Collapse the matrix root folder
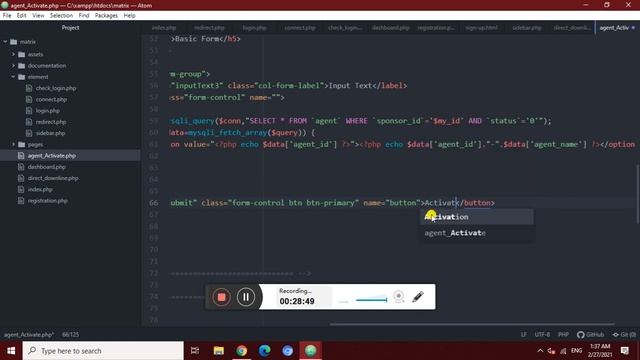This screenshot has height=360, width=640. 6,42
